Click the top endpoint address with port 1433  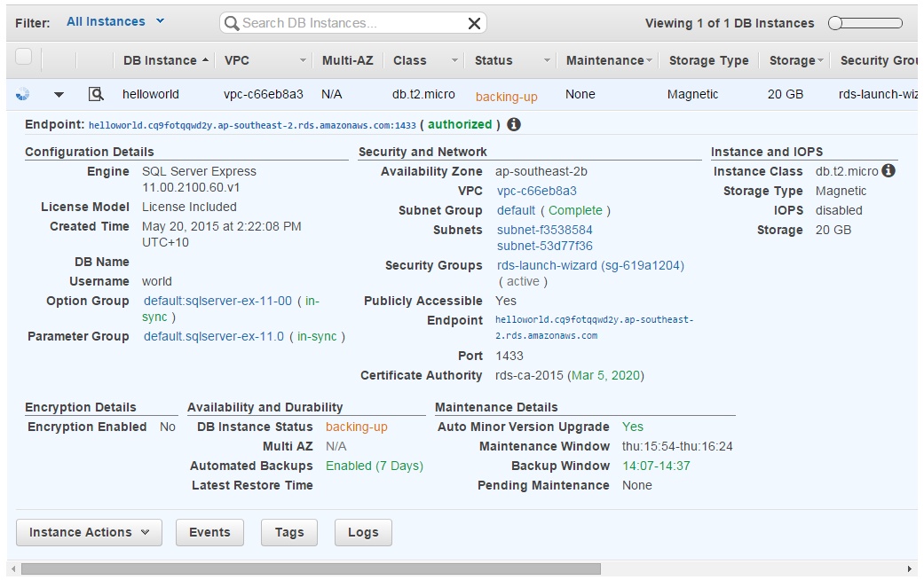click(x=252, y=125)
